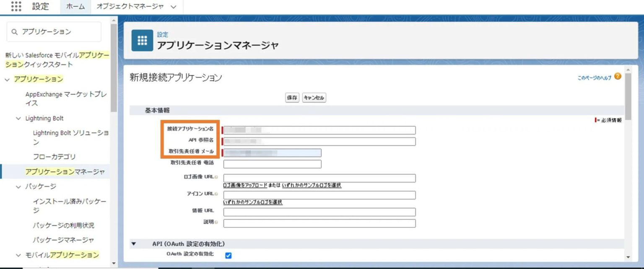The width and height of the screenshot is (644, 269).
Task: Click the アプリケーションマネージャ header grid icon
Action: click(142, 40)
